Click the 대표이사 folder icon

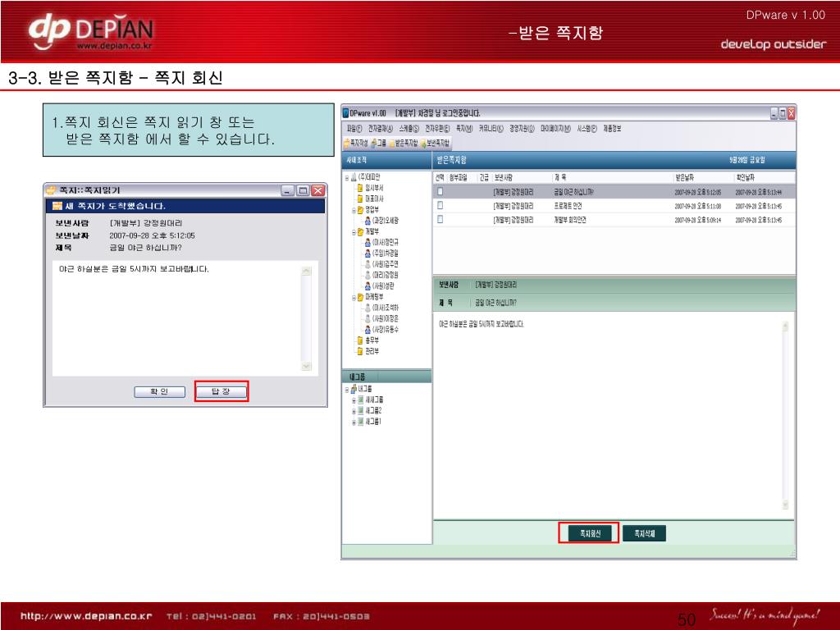(x=361, y=199)
